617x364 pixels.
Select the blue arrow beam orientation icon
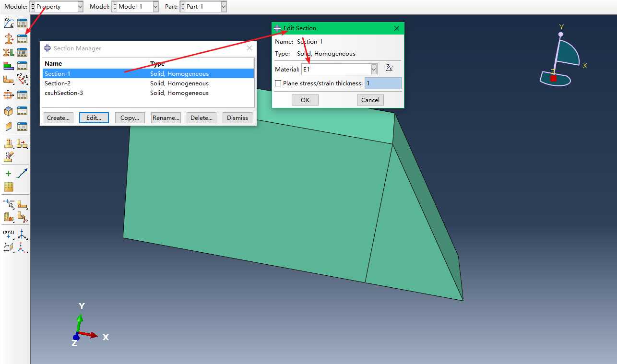pyautogui.click(x=22, y=174)
